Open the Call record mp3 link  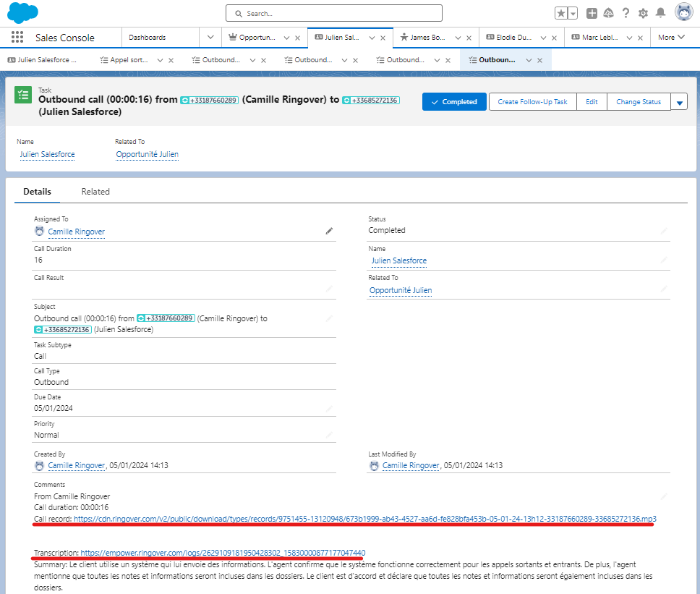[x=365, y=519]
